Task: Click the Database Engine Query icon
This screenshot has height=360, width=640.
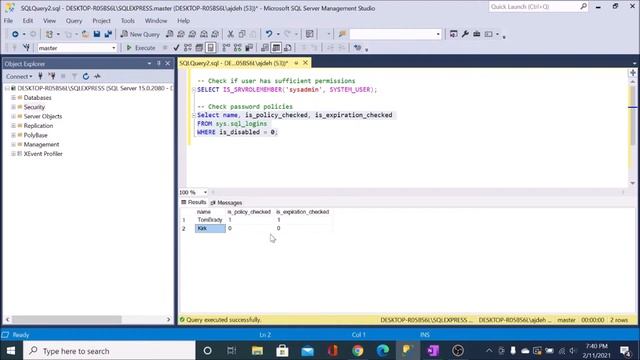Action: (x=169, y=34)
